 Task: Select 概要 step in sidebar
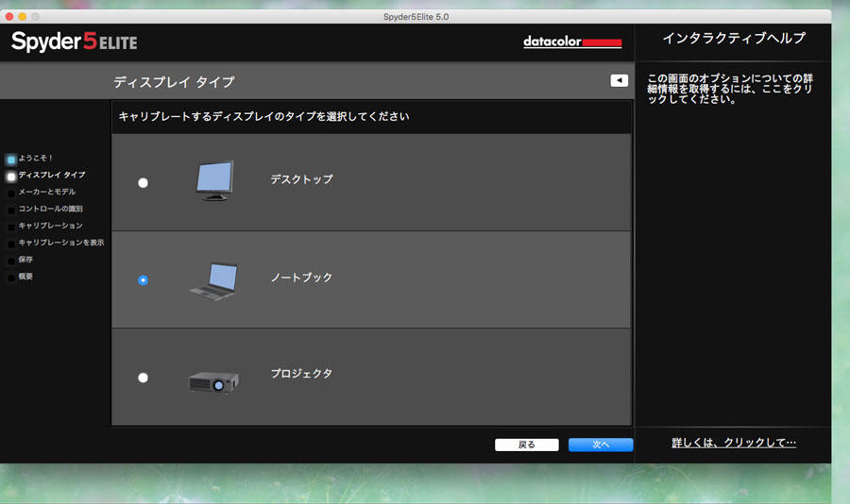pyautogui.click(x=25, y=277)
